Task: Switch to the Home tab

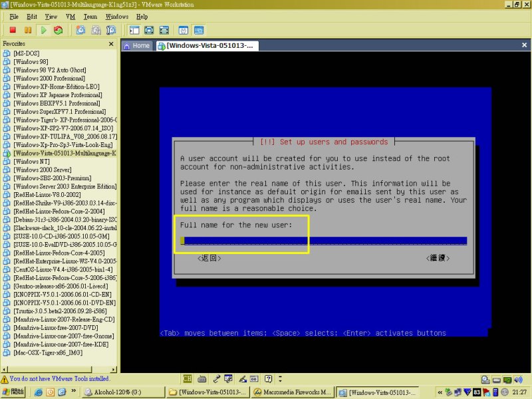Action: click(137, 46)
